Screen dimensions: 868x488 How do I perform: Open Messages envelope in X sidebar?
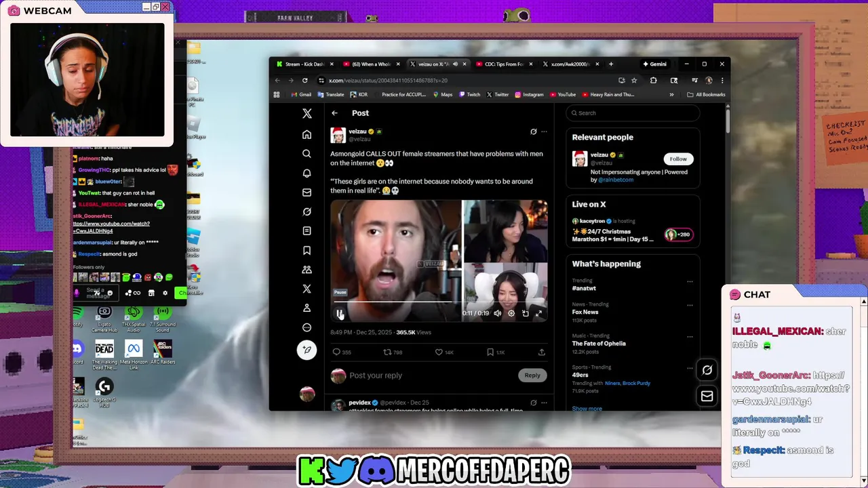(x=307, y=192)
